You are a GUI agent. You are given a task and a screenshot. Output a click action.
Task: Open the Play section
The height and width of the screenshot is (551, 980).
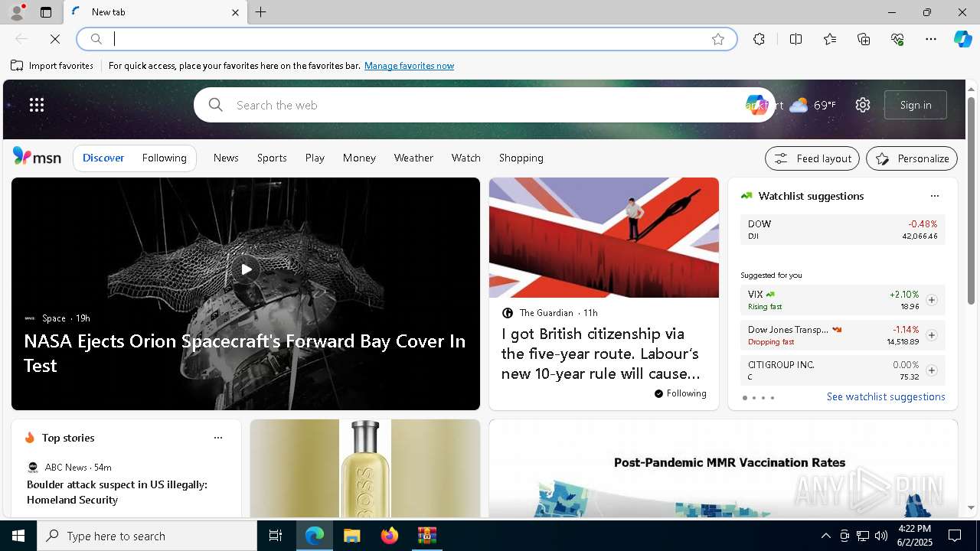click(x=315, y=158)
